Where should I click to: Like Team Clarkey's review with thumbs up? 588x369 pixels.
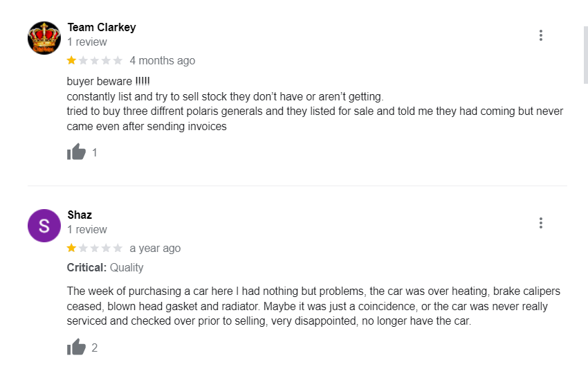pyautogui.click(x=76, y=152)
